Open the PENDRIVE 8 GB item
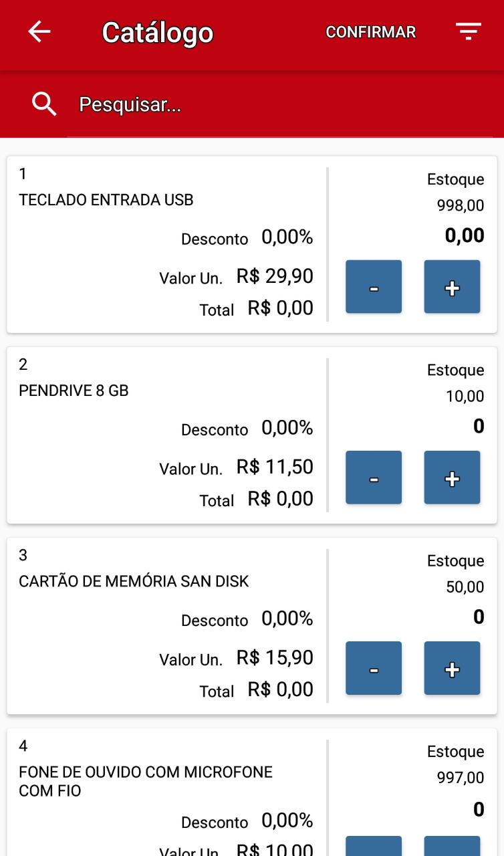504x856 pixels. click(74, 391)
